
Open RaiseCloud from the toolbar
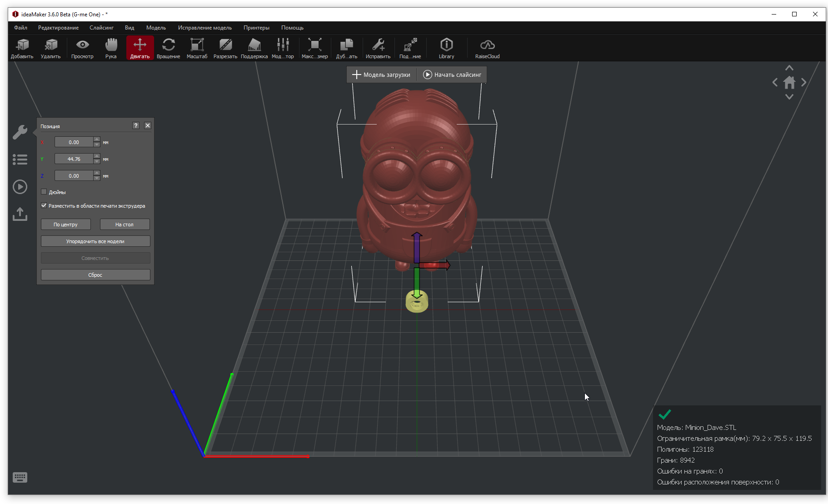[487, 48]
